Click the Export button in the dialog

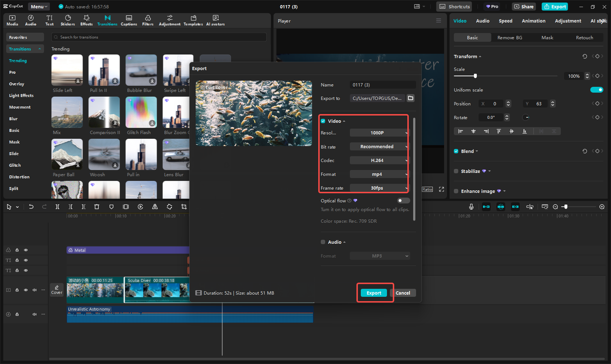click(x=374, y=292)
